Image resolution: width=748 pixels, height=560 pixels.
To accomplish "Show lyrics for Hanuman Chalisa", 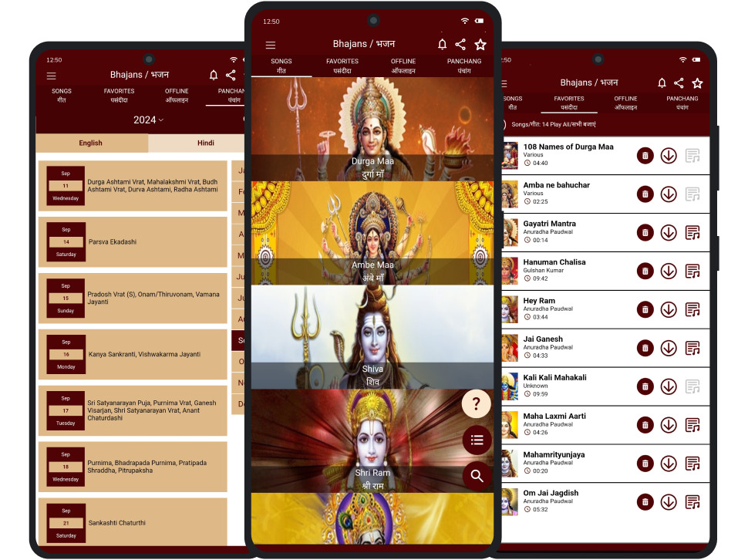I will (692, 271).
